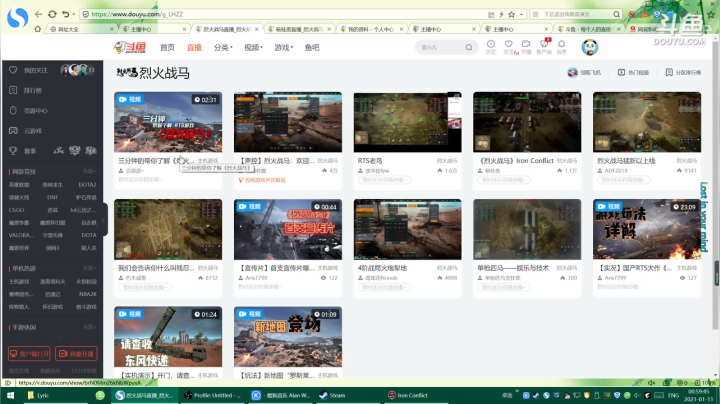Switch to 斗鱼 - 每个人的直播 tab
This screenshot has height=404, width=720.
[x=587, y=29]
